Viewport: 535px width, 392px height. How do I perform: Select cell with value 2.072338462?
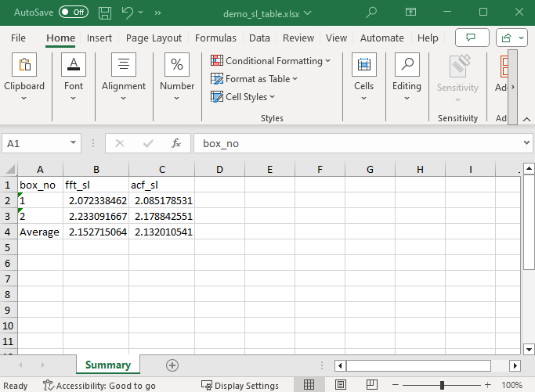coord(96,200)
